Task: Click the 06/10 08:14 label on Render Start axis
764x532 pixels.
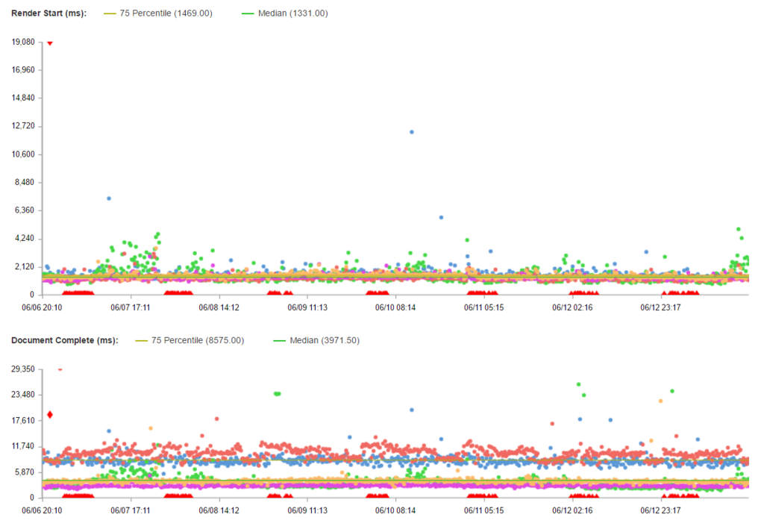Action: click(395, 307)
